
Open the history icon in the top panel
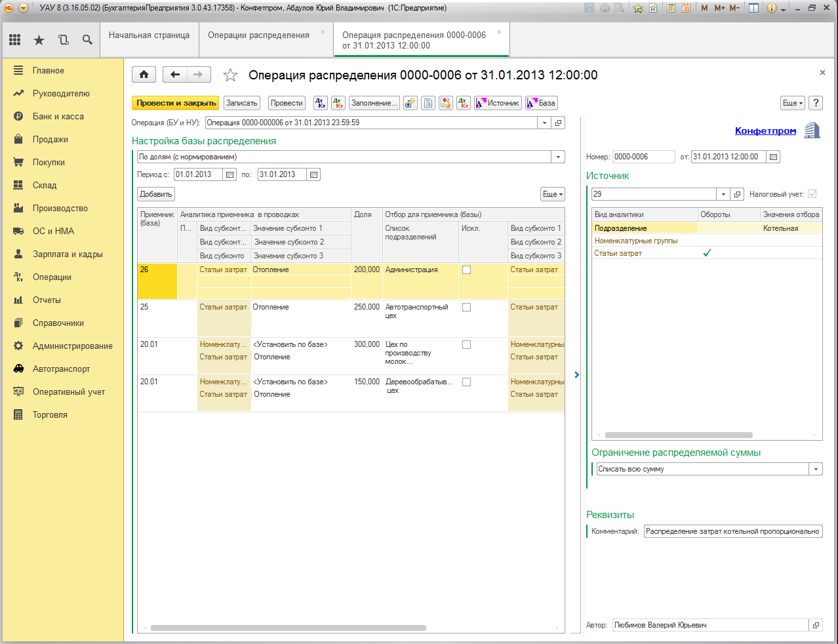[x=64, y=40]
